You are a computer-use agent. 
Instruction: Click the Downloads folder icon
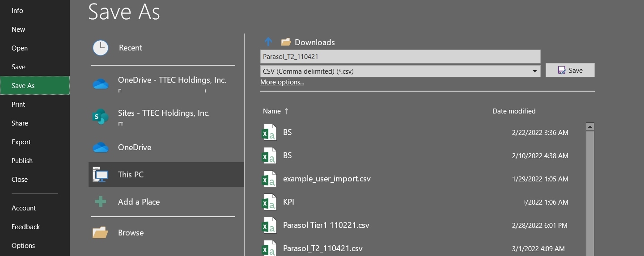[x=286, y=42]
